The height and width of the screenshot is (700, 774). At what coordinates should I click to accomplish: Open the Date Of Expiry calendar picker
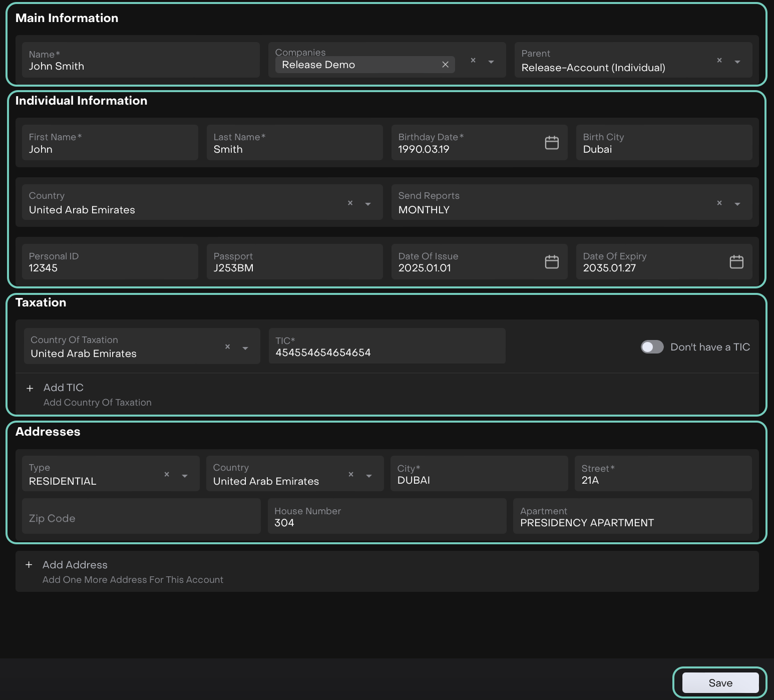coord(736,262)
